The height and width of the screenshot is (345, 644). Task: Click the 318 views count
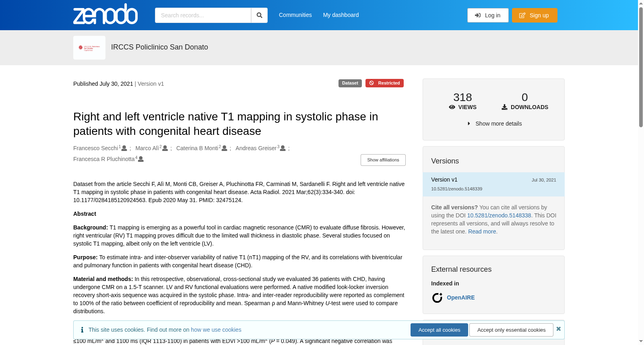tap(462, 97)
